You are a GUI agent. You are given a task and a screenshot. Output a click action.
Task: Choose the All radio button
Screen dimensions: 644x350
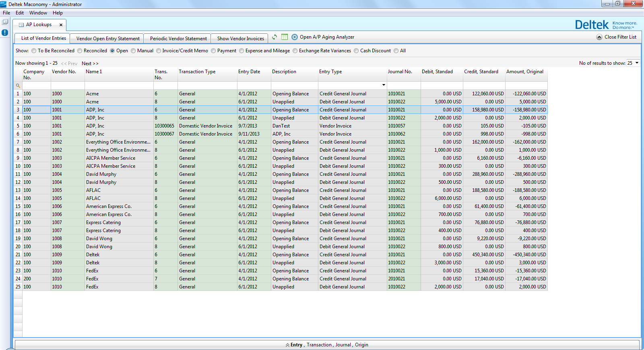(x=396, y=51)
